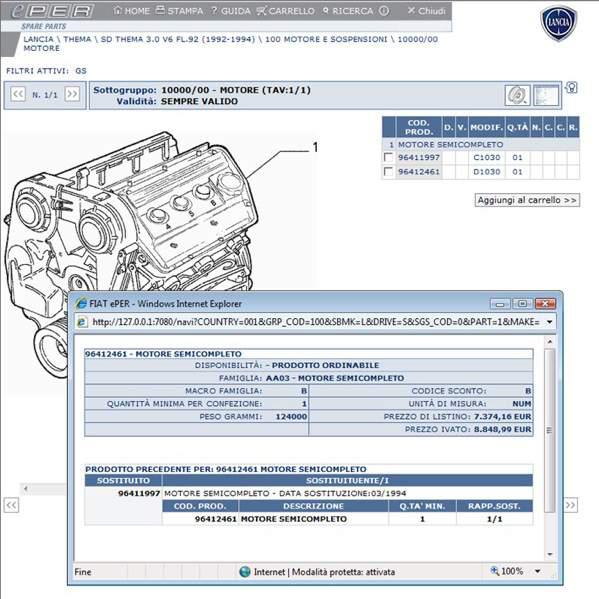Click the small icon right of Sottogruppo bar

571,87
